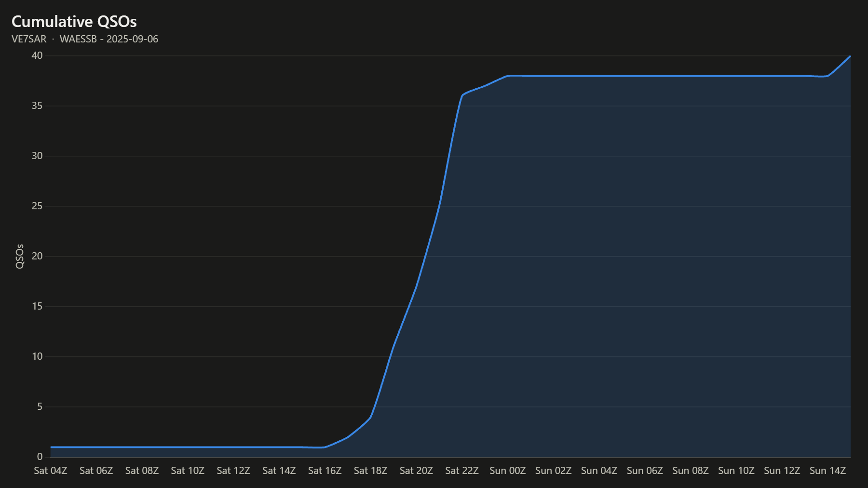The width and height of the screenshot is (868, 488).
Task: Click the 'Sat 08Z' x-axis label
Action: pyautogui.click(x=142, y=471)
